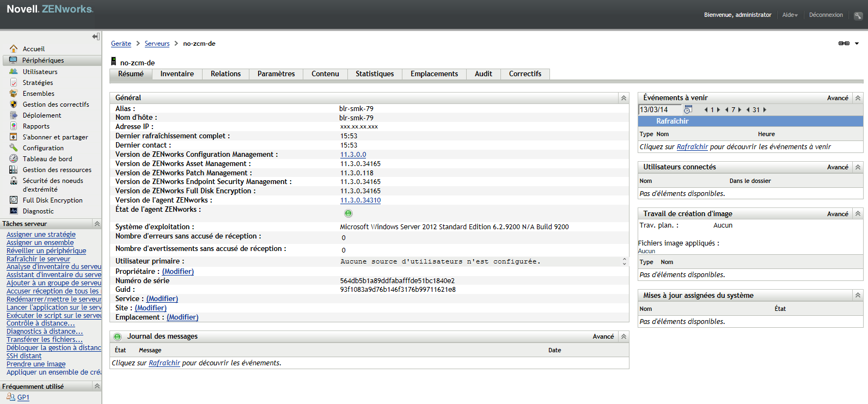Open the Sécurité des noeuds d'extrémité icon
Screen dimensions: 868x404
[x=14, y=181]
